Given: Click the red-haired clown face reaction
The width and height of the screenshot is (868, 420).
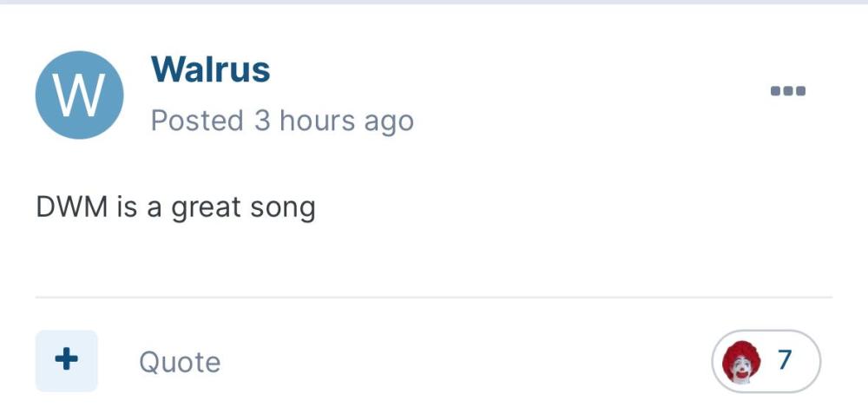Looking at the screenshot, I should 741,361.
